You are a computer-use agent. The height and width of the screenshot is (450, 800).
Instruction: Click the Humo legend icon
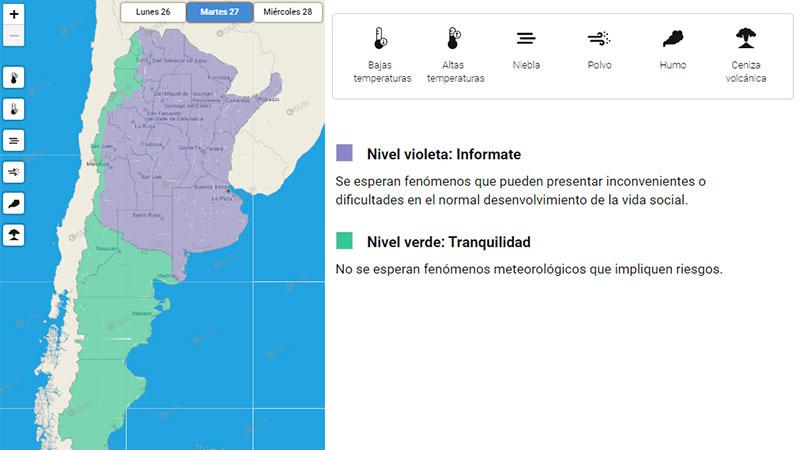coord(672,40)
